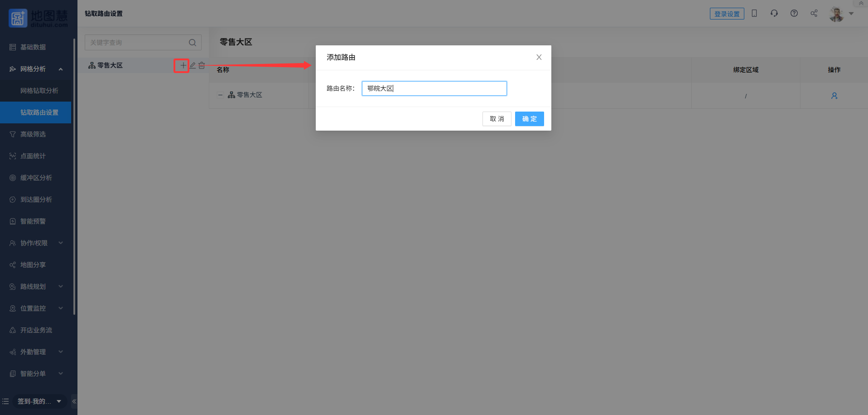Viewport: 868px width, 415px height.
Task: Click the share icon in top bar
Action: pyautogui.click(x=814, y=14)
